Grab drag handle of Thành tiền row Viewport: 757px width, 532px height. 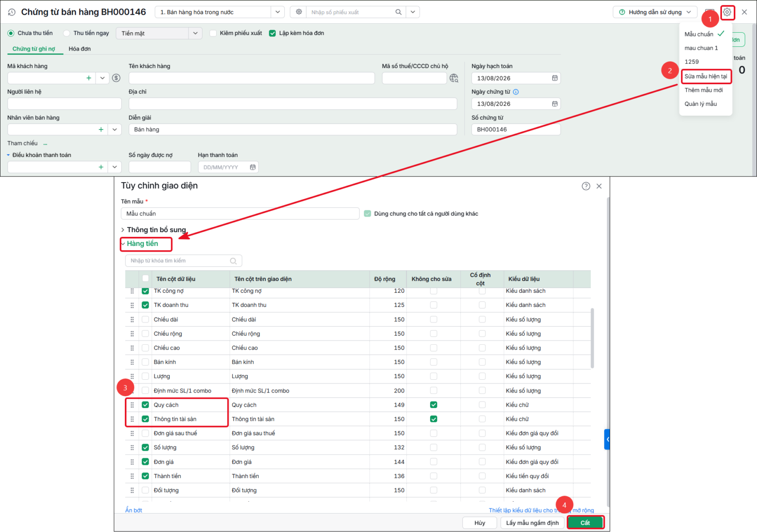[x=132, y=476]
